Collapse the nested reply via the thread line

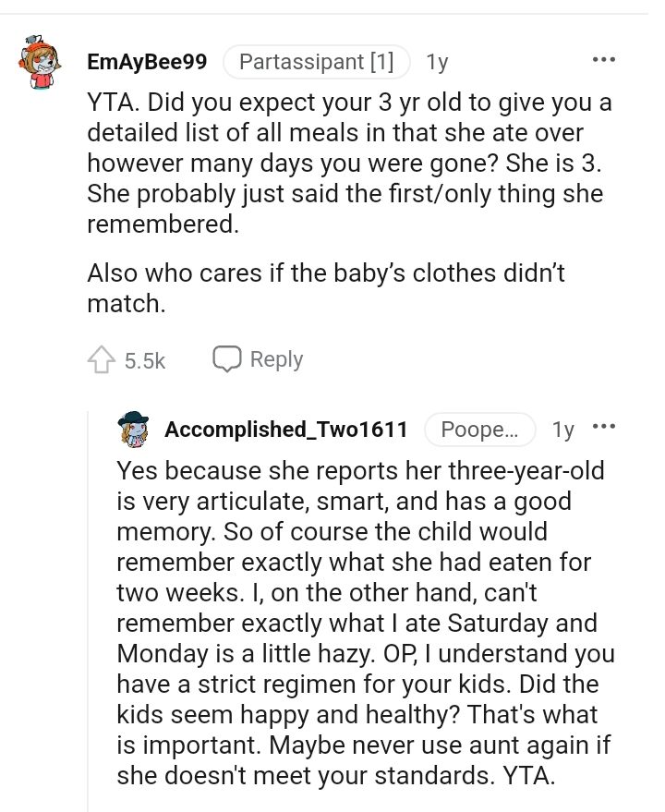90,600
